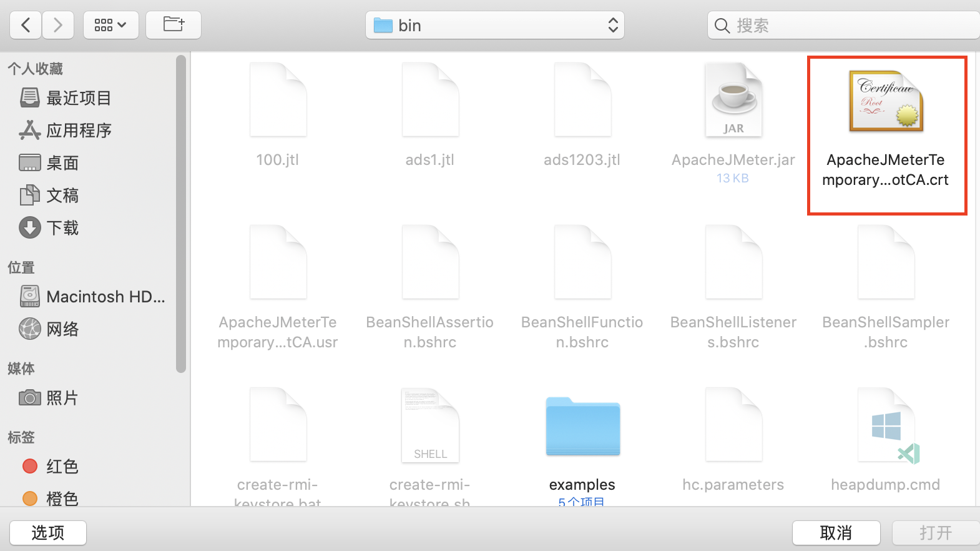Select the 100.jtl file icon
Image resolution: width=980 pixels, height=551 pixels.
[278, 100]
